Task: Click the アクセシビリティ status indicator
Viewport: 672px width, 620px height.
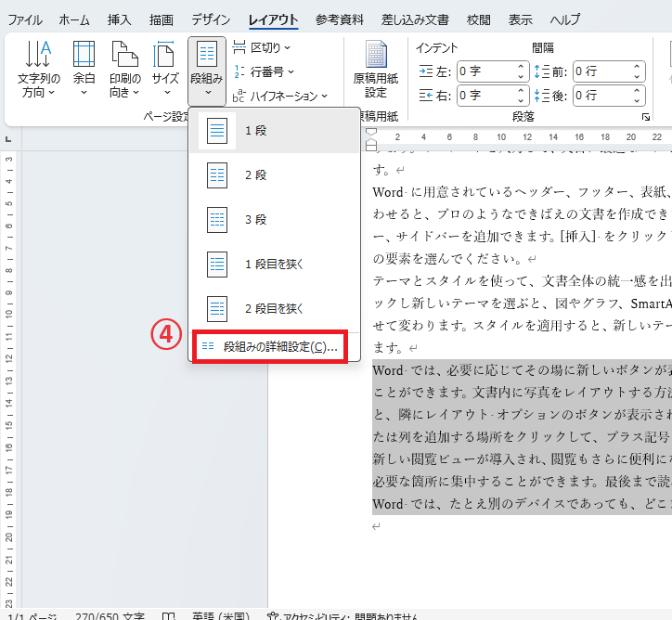Action: pos(342,616)
